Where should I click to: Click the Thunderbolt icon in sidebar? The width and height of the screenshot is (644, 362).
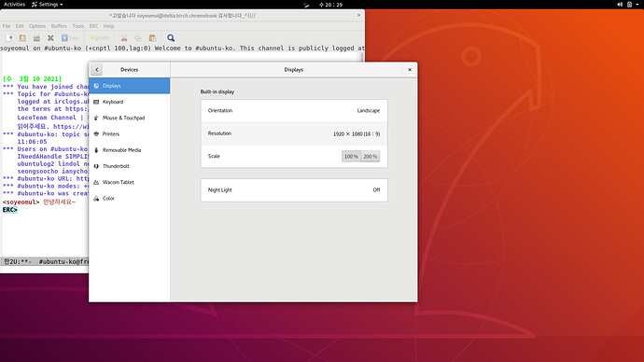[x=96, y=166]
